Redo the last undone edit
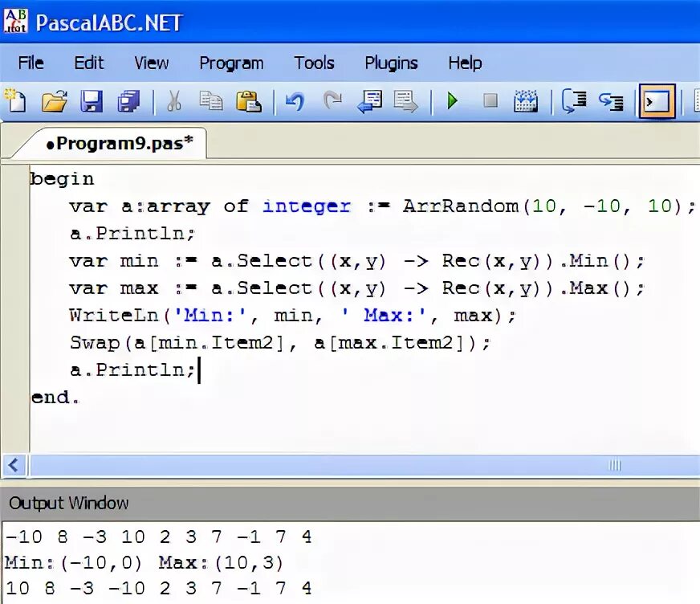This screenshot has height=604, width=700. 332,100
